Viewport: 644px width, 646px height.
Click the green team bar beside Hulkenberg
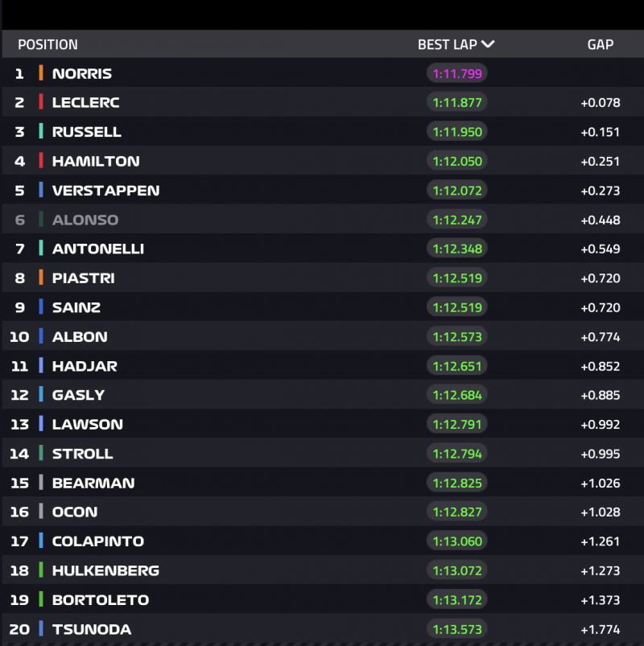click(x=41, y=570)
